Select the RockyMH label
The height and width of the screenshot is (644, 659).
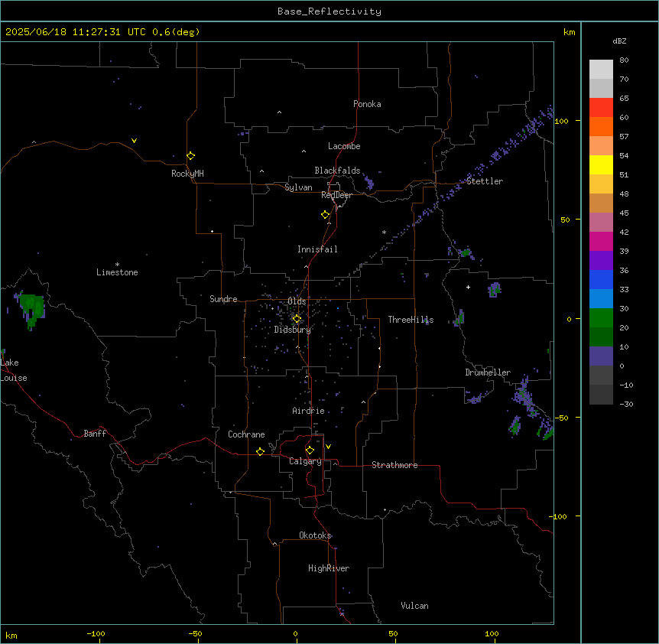click(187, 174)
